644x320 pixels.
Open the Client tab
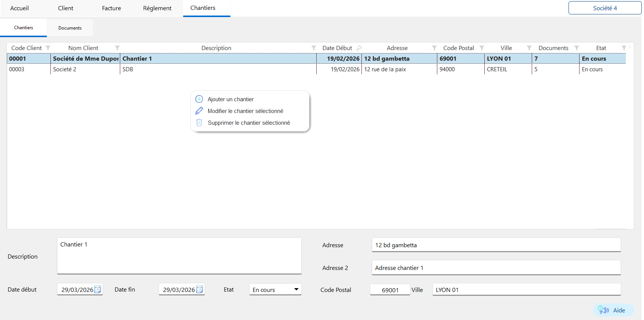pyautogui.click(x=66, y=8)
